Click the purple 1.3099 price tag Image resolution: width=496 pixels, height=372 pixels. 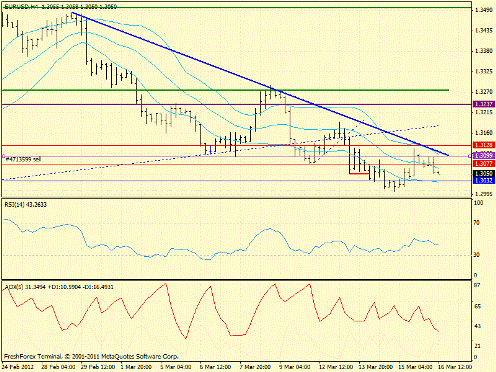click(484, 155)
